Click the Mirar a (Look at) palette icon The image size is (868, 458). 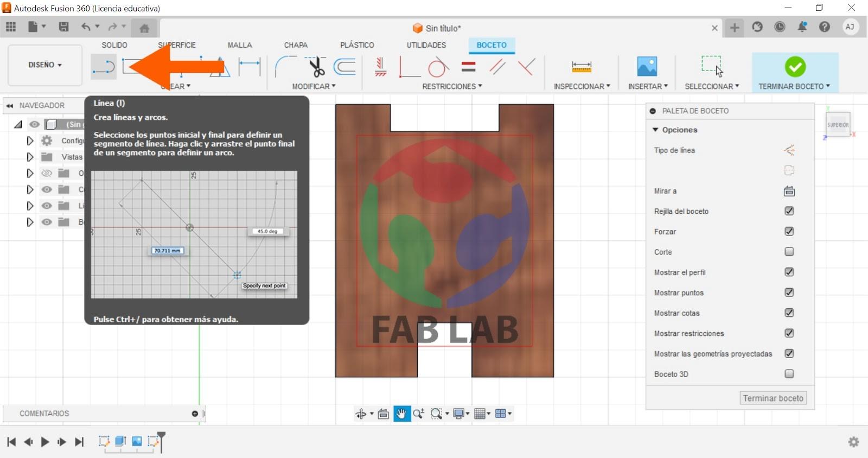tap(789, 191)
